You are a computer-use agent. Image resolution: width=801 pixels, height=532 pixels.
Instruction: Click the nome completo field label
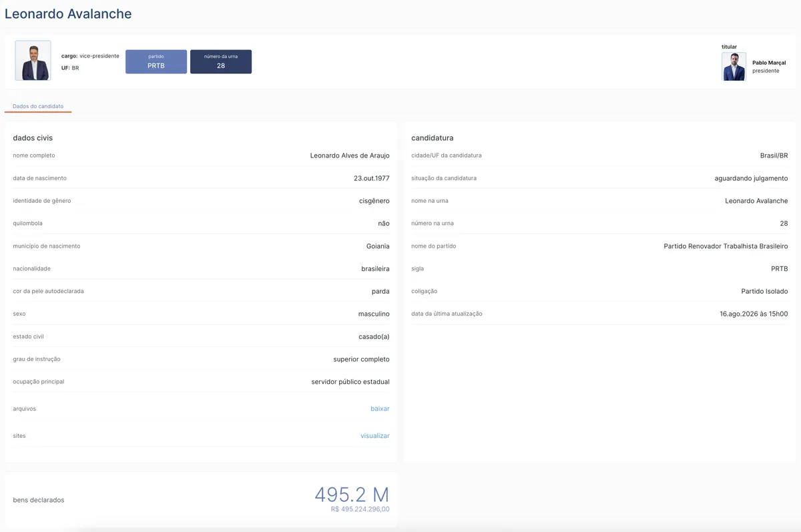[34, 156]
